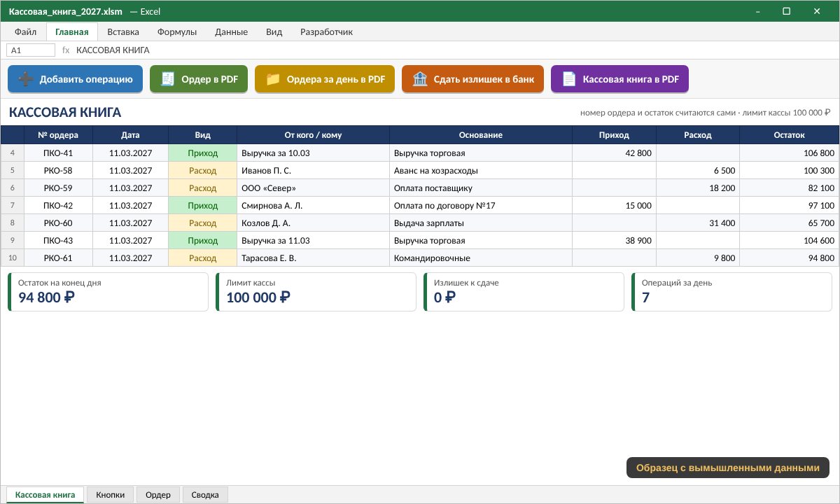Click the Лимит кассы summary card
840x504 pixels.
[x=316, y=292]
